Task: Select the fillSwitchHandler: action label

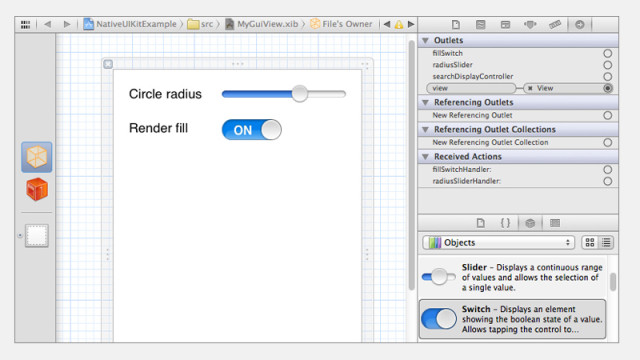Action: pyautogui.click(x=462, y=169)
